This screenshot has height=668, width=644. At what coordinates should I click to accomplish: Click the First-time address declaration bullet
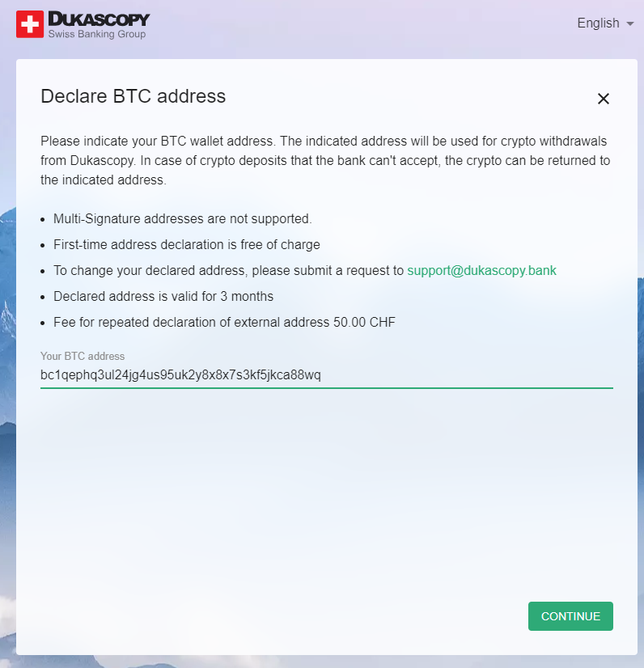pyautogui.click(x=186, y=244)
